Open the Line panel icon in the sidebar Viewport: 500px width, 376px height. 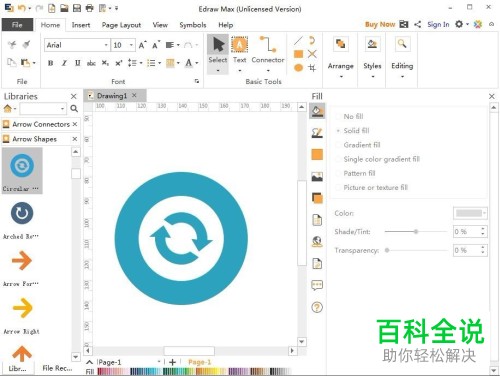pos(317,133)
